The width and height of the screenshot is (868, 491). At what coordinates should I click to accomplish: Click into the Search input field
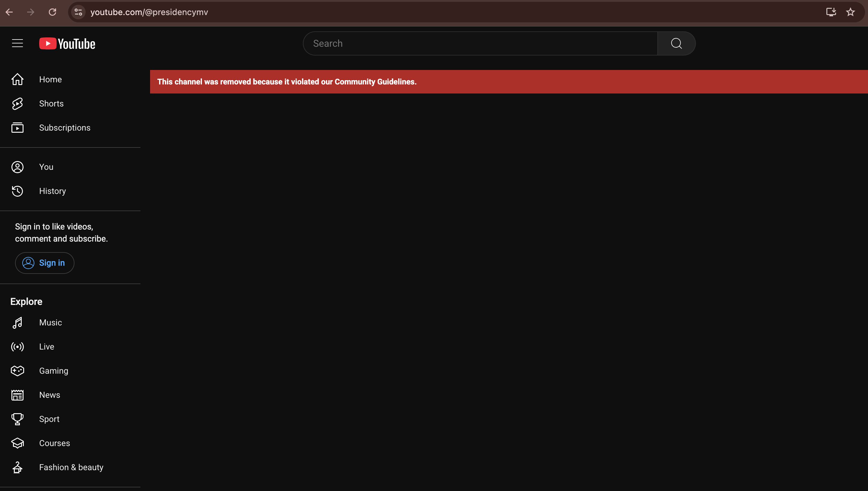pos(480,43)
